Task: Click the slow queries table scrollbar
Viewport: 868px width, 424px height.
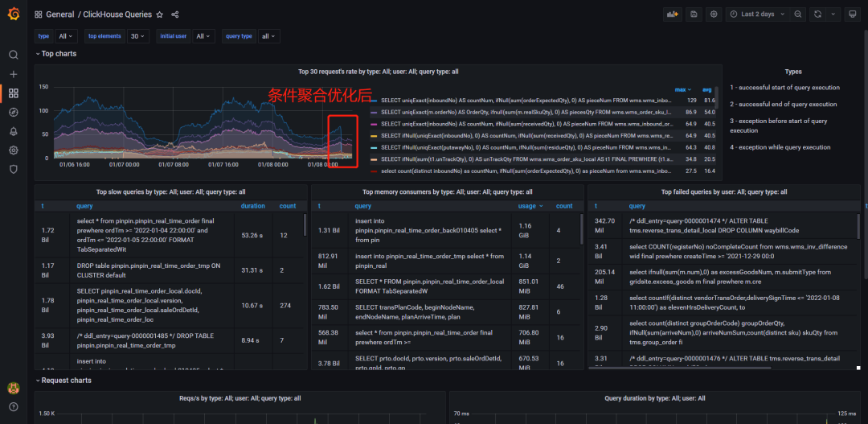Action: [305, 225]
